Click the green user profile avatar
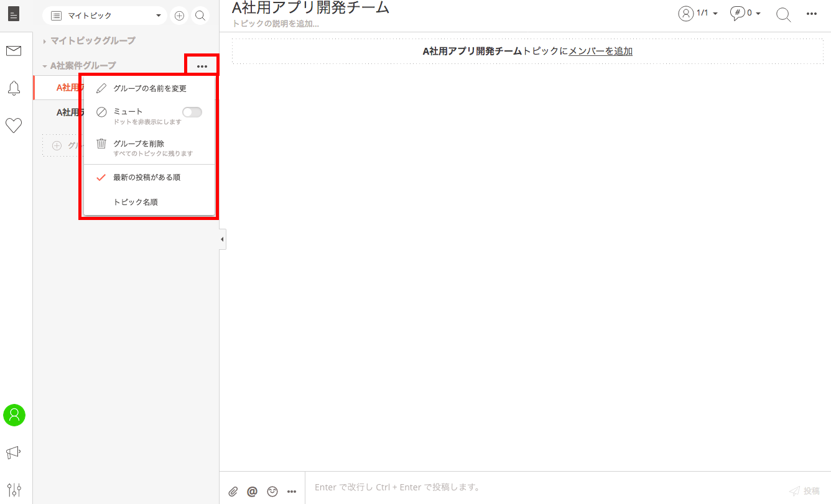 [14, 415]
